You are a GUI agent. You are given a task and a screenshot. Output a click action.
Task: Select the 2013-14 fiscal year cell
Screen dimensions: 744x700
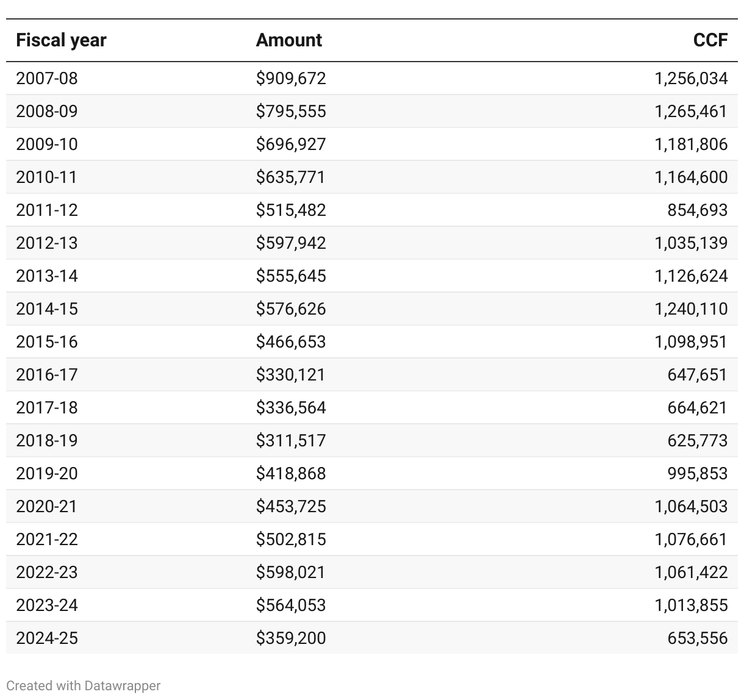[x=47, y=276]
